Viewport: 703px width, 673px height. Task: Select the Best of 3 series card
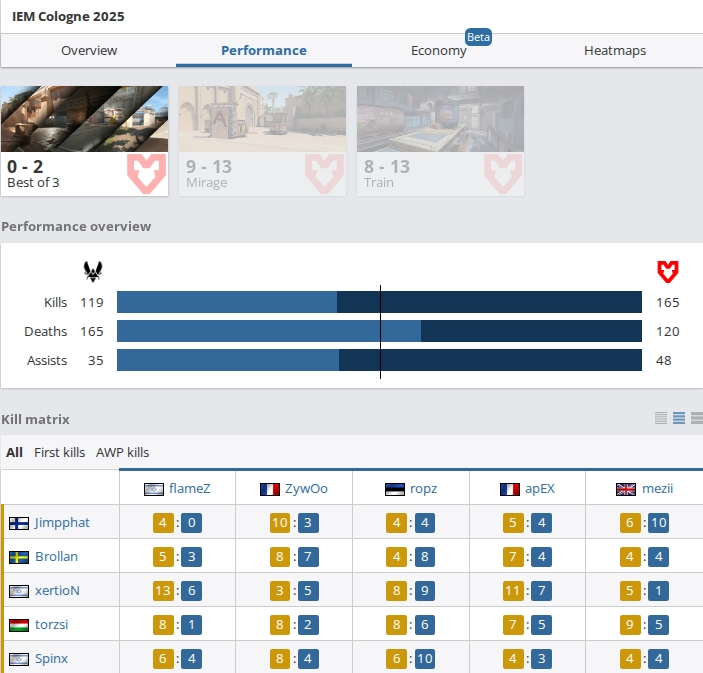(x=85, y=141)
